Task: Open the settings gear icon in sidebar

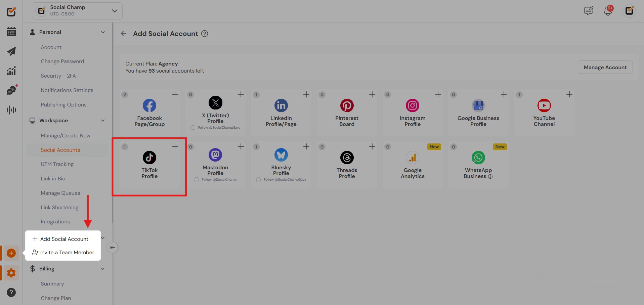Action: tap(11, 273)
